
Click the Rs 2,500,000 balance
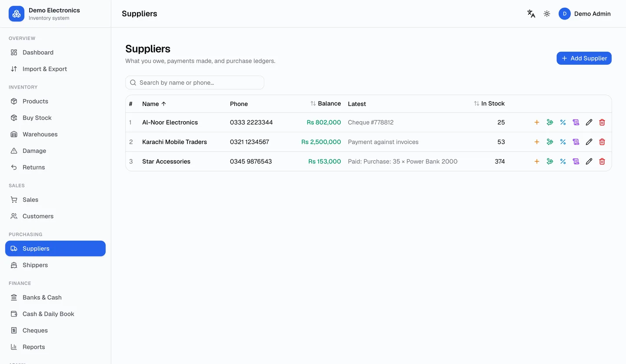321,142
